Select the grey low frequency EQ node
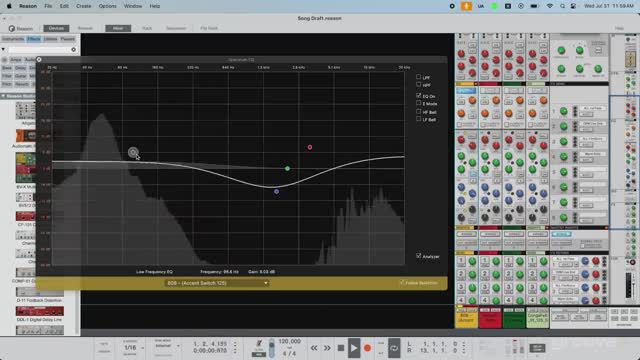Viewport: 640px width, 360px height. click(133, 152)
